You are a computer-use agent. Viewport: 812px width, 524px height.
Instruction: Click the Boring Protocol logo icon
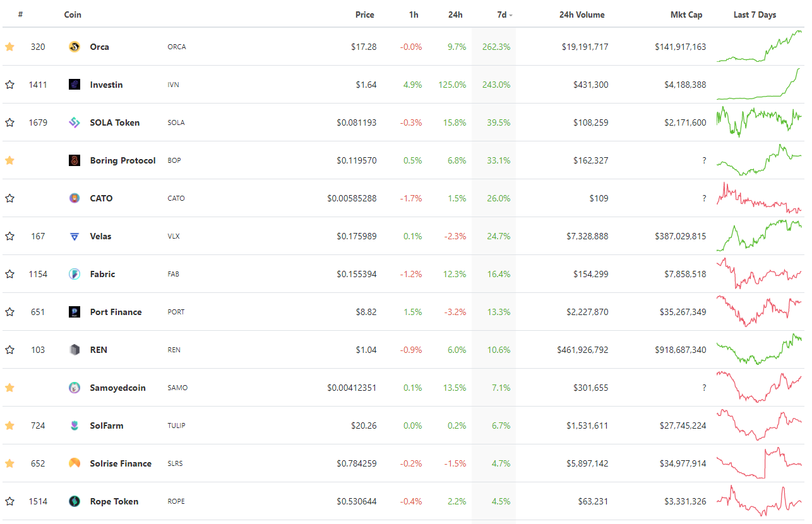pyautogui.click(x=75, y=160)
